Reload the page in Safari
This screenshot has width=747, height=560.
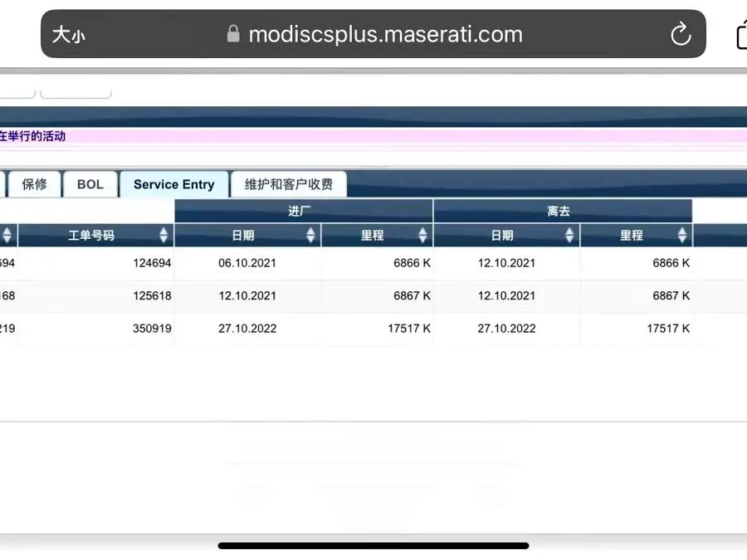coord(680,34)
